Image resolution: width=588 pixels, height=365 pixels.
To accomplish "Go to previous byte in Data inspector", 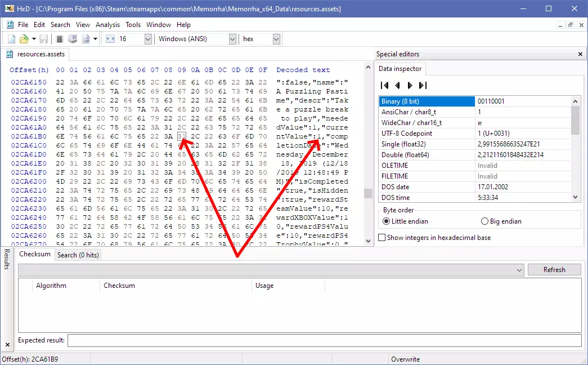I will [x=397, y=85].
